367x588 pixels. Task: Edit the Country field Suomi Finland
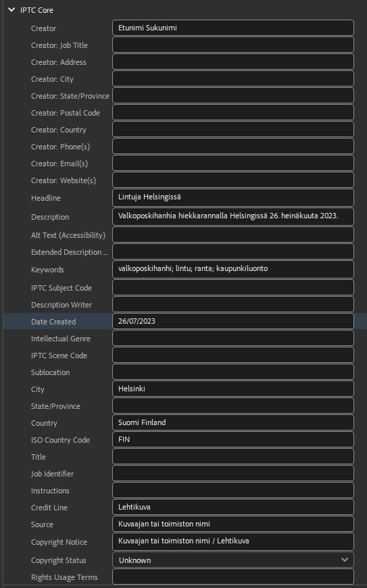click(x=233, y=422)
